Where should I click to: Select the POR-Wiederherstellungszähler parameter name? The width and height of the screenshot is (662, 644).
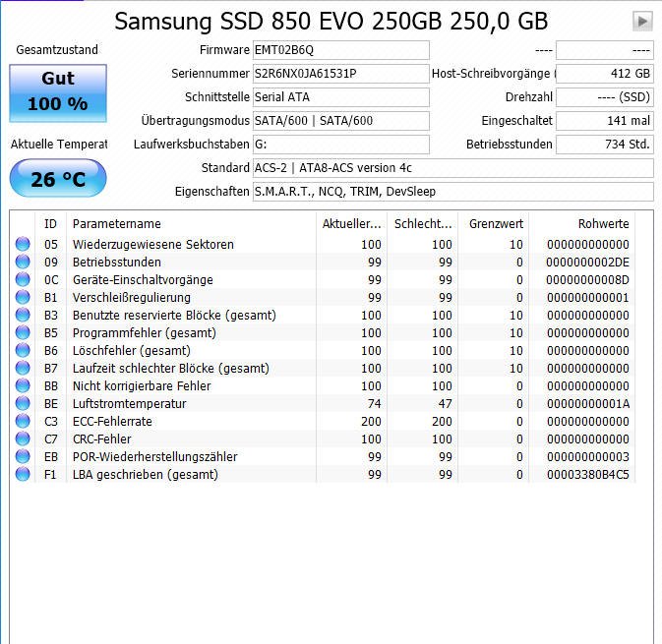[155, 457]
